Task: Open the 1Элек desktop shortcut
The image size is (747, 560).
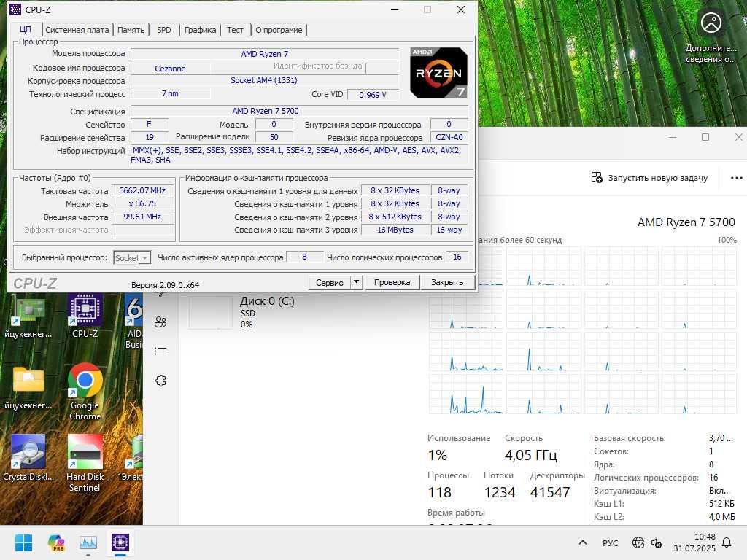Action: click(131, 458)
